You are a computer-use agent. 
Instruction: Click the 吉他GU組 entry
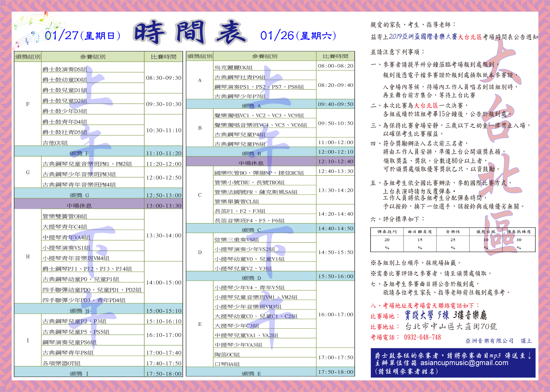pos(55,143)
